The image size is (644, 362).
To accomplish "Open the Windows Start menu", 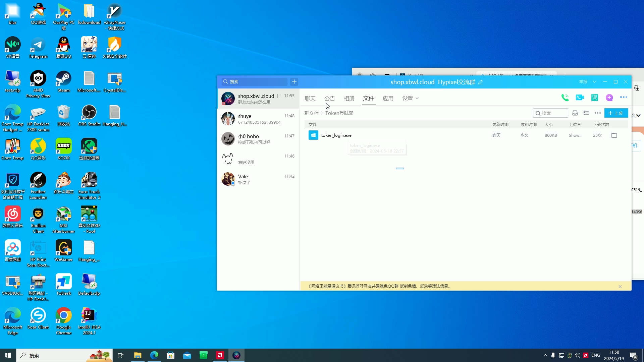I will click(8, 355).
